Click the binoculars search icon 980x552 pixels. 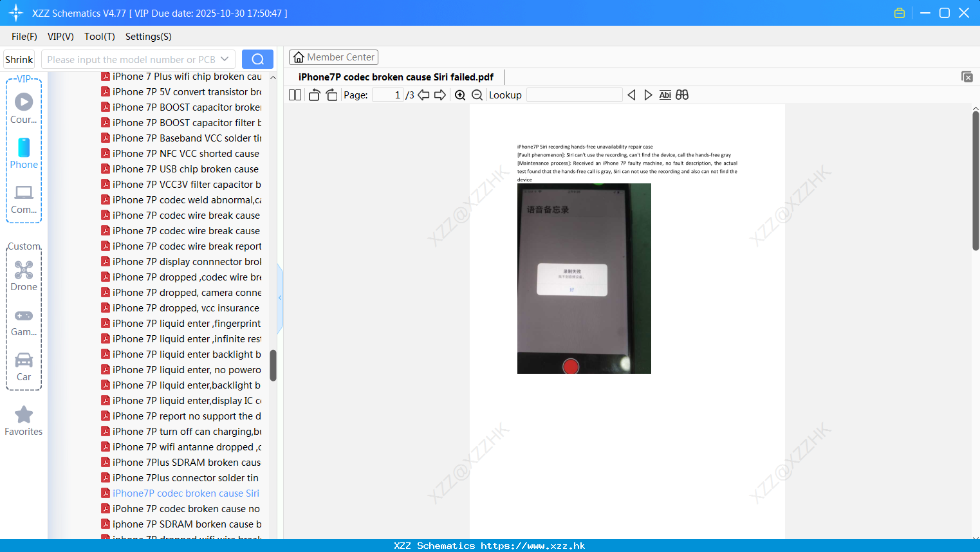tap(682, 95)
